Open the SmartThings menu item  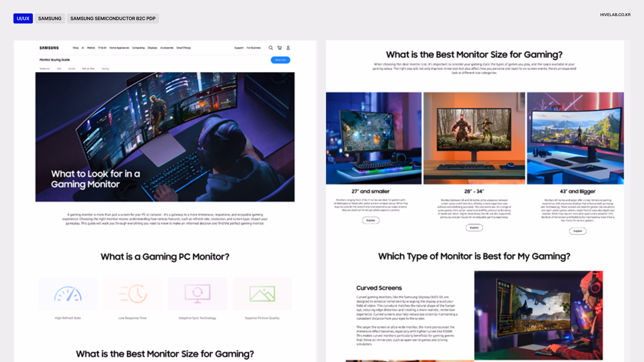tap(184, 48)
